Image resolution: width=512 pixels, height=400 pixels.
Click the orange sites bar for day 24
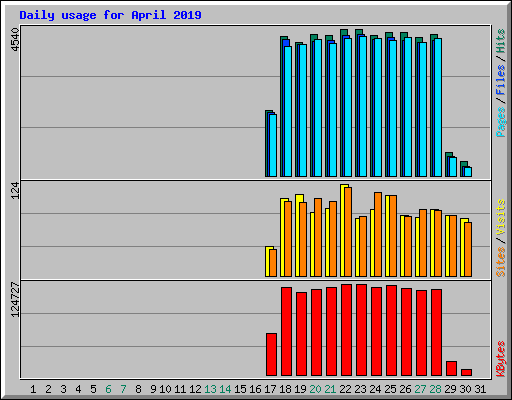(x=378, y=234)
